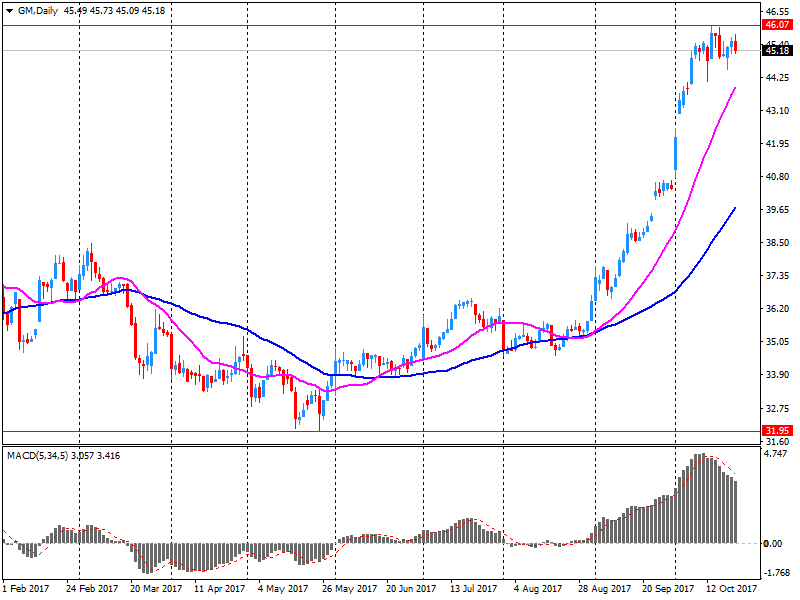The height and width of the screenshot is (600, 800).
Task: Click the 12 Oct 2017 date label
Action: (x=732, y=589)
